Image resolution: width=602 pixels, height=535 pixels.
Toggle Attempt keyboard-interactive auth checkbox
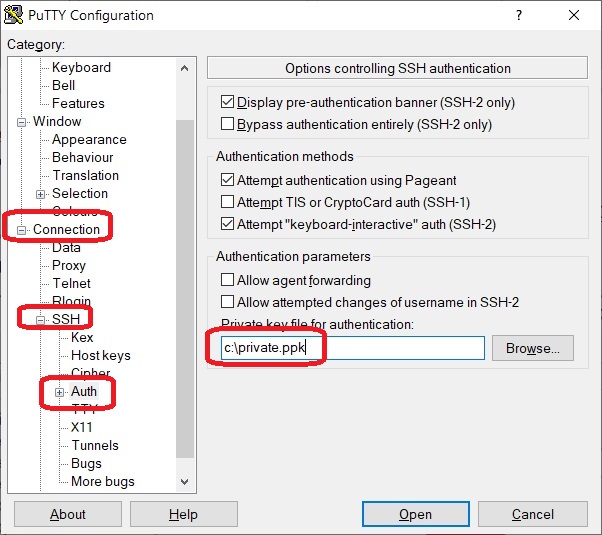[227, 224]
